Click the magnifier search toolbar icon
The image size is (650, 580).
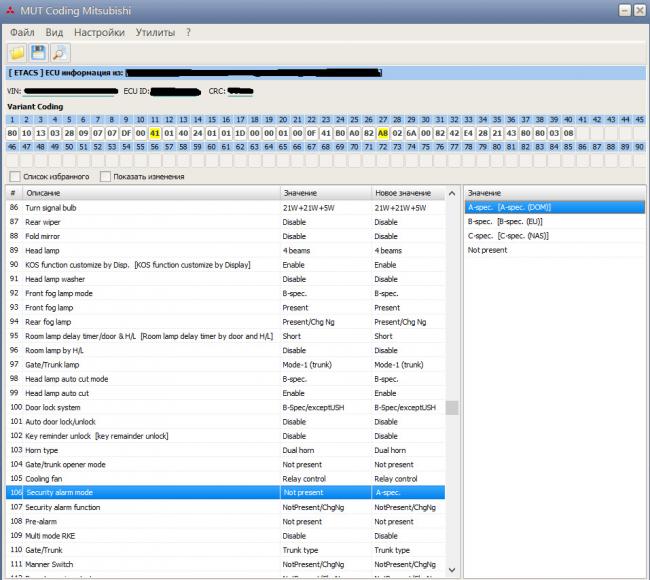pyautogui.click(x=60, y=52)
